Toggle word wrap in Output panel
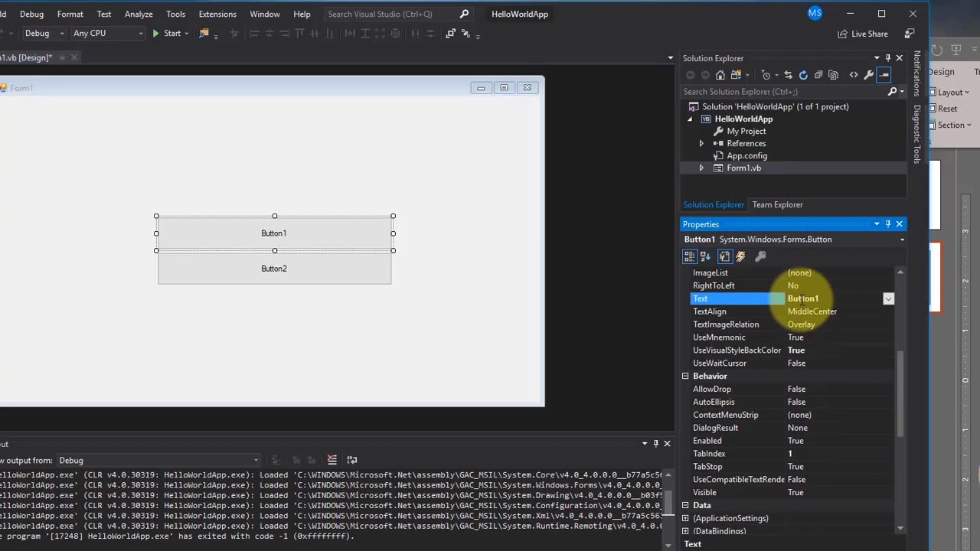This screenshot has width=980, height=551. (x=352, y=460)
